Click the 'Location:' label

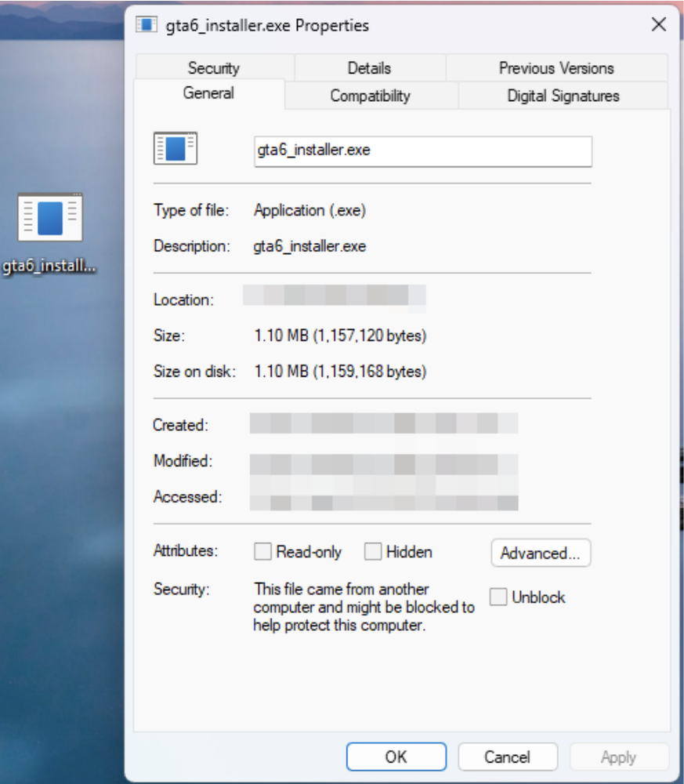point(183,299)
